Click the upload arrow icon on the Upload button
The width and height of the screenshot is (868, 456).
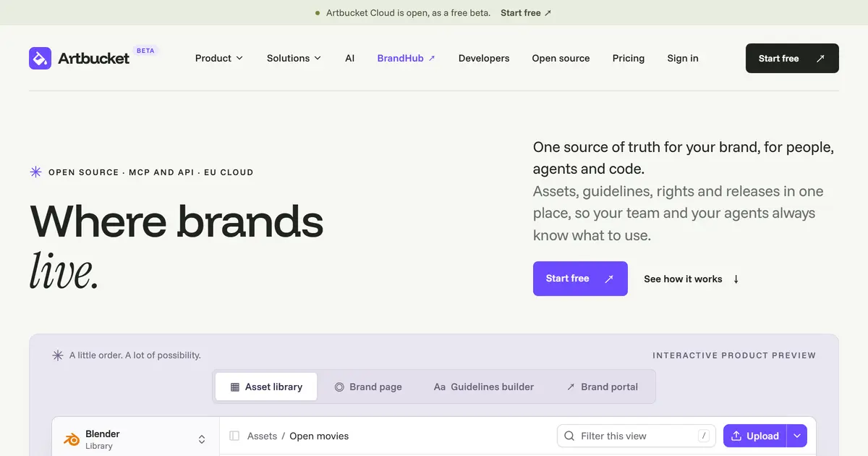(x=736, y=436)
